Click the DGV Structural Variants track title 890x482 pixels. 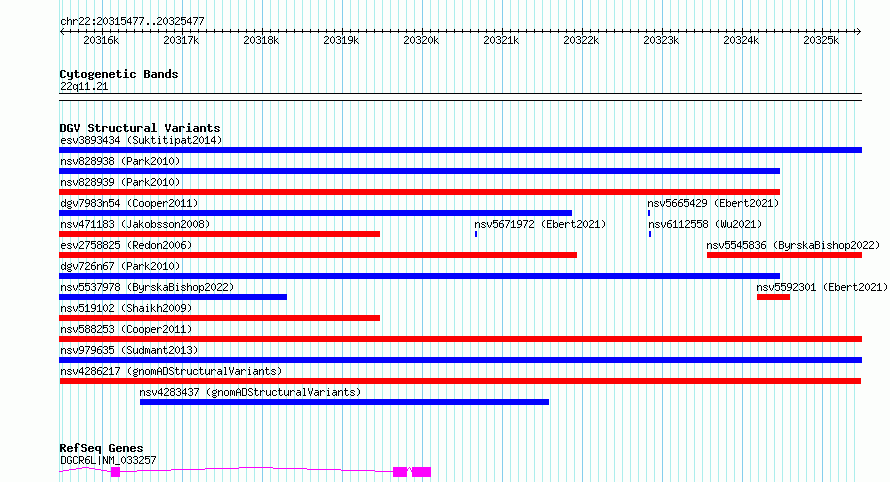coord(140,128)
